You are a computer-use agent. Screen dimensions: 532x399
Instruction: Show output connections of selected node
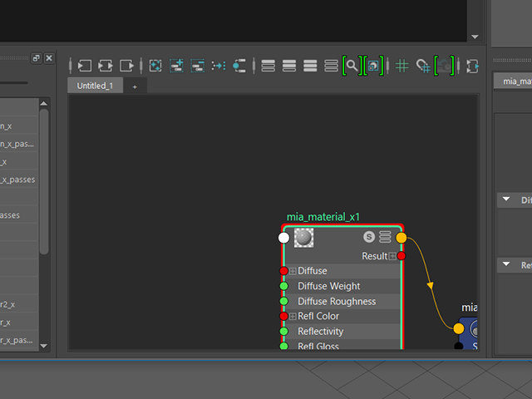[x=126, y=66]
